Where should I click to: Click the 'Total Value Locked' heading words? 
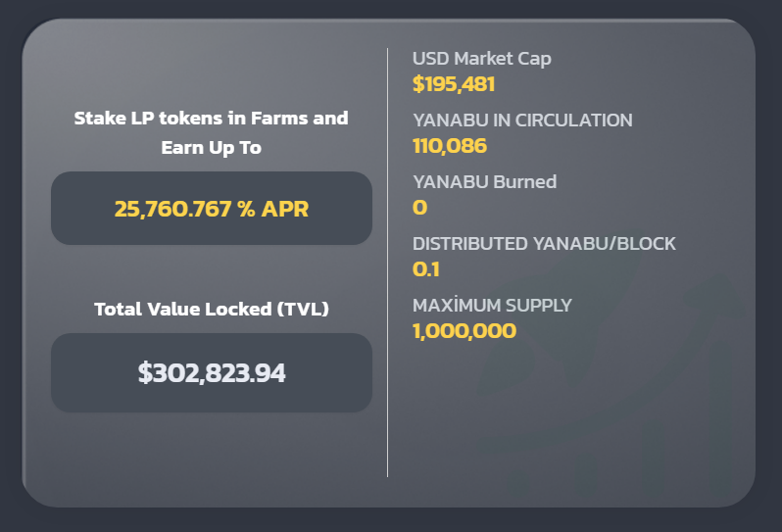(x=181, y=309)
